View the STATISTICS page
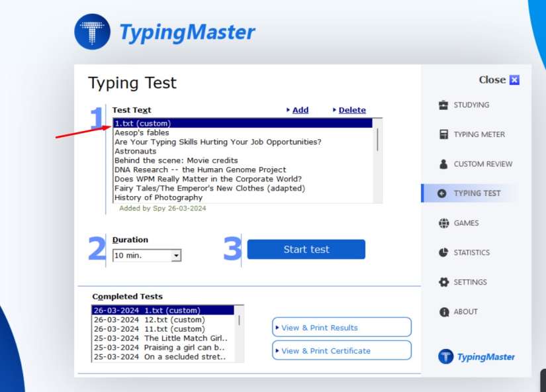The height and width of the screenshot is (392, 546). point(471,252)
